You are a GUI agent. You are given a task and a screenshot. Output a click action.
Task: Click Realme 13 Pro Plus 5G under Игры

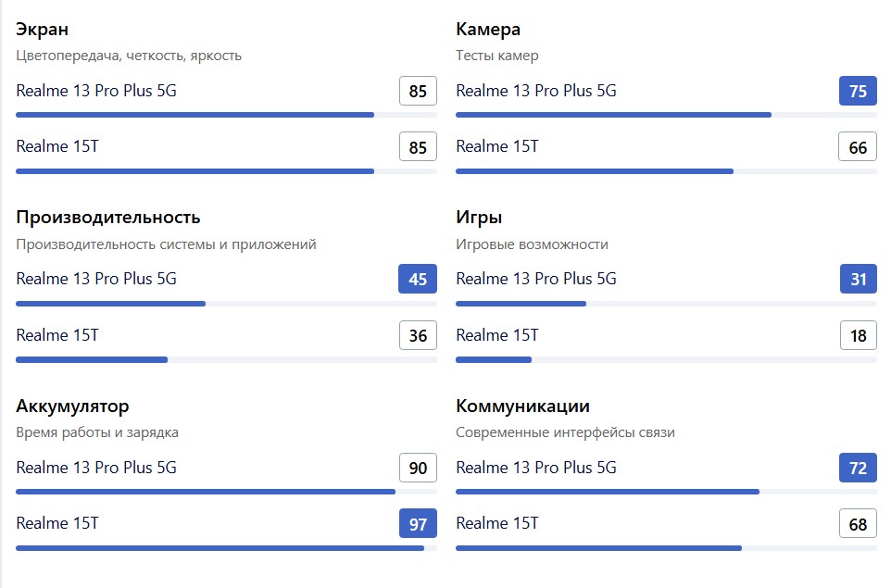pos(536,279)
